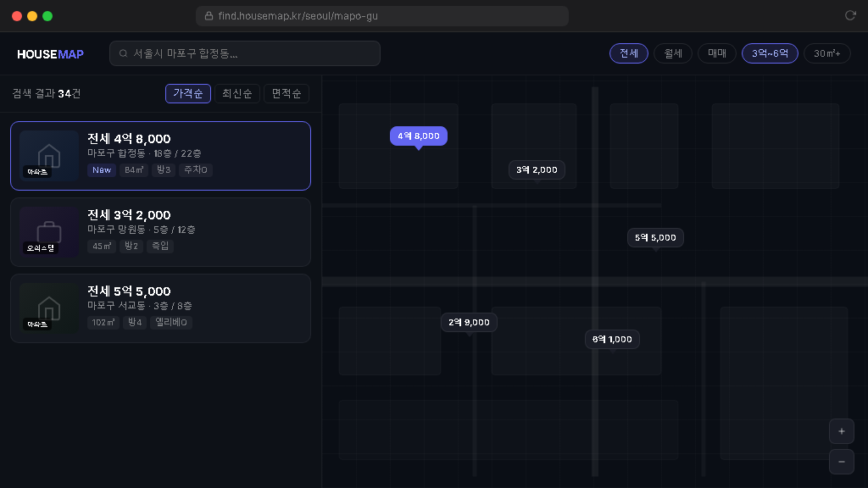Click the search magnifier icon

[124, 53]
